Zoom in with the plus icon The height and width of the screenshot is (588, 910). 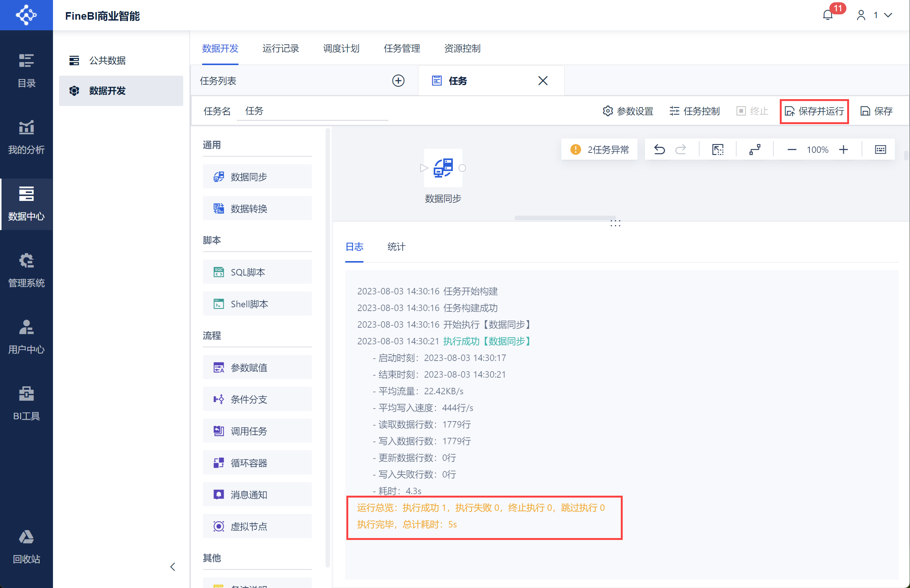(x=843, y=149)
